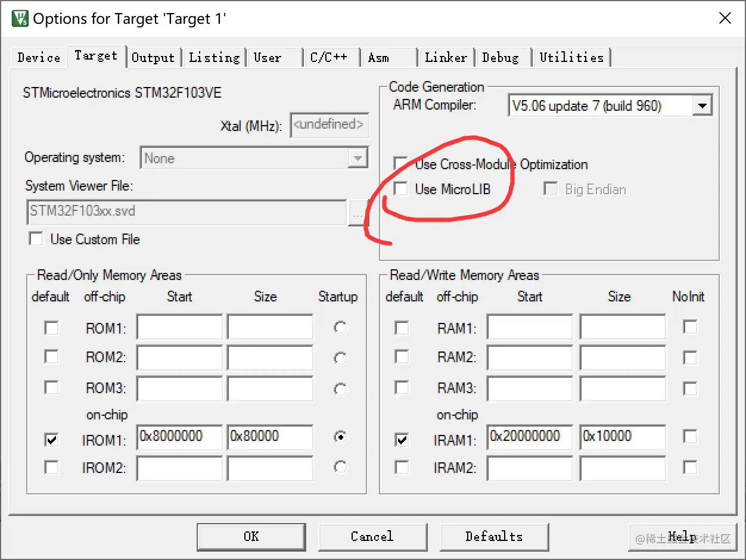Viewport: 746px width, 560px height.
Task: Check the ROM2 default checkbox
Action: [52, 357]
